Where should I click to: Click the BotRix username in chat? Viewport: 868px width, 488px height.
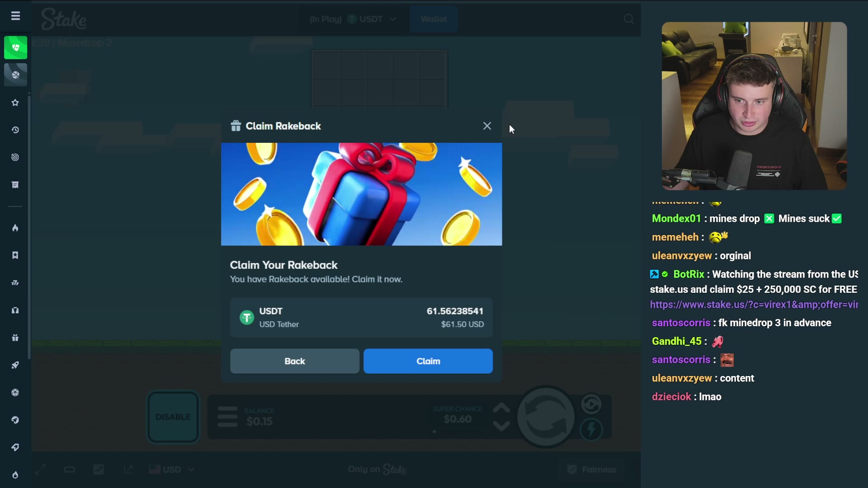point(689,274)
